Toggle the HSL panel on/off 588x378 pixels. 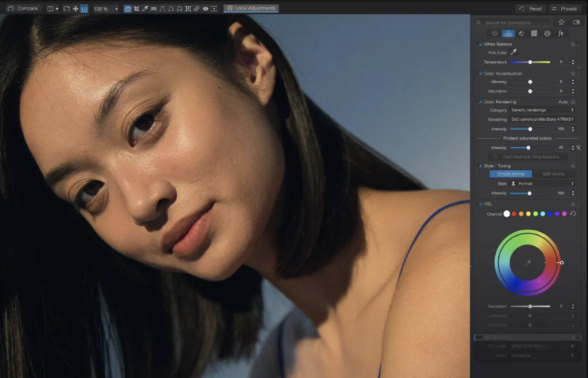click(x=480, y=204)
